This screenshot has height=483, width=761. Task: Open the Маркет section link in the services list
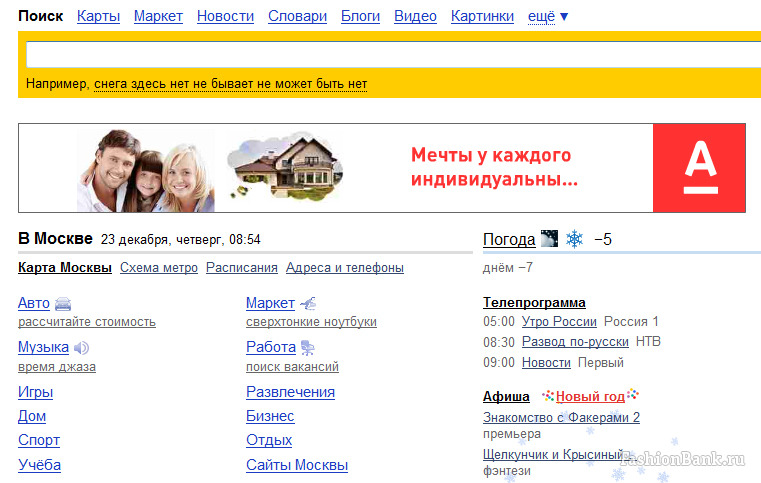[x=270, y=303]
